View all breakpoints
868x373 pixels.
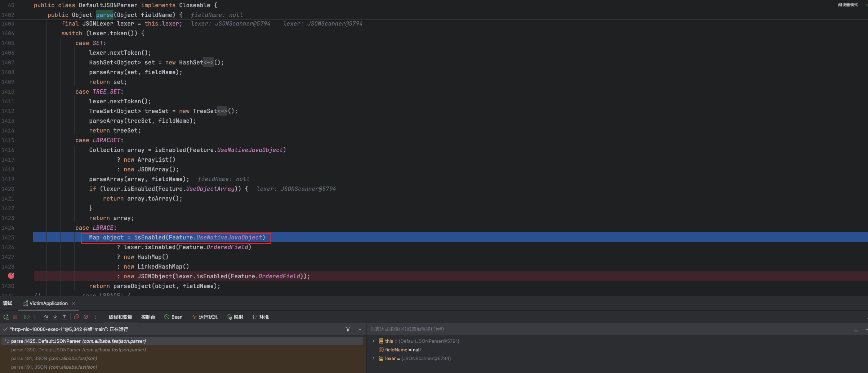point(76,317)
